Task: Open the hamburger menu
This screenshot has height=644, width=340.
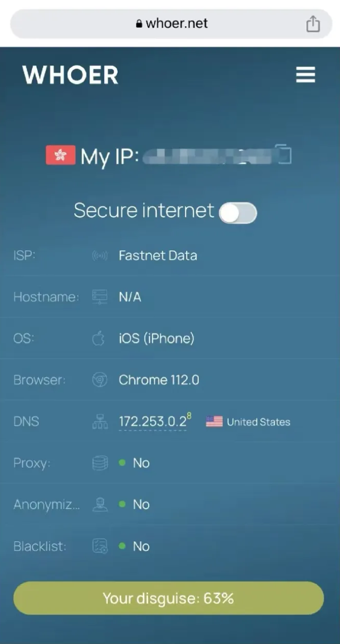Action: pos(305,75)
